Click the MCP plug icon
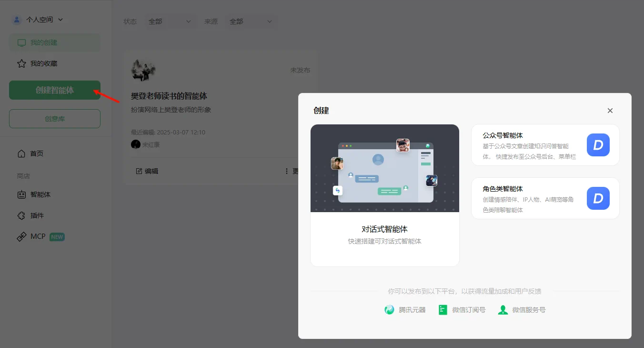Screen dimensions: 644x348 21,236
